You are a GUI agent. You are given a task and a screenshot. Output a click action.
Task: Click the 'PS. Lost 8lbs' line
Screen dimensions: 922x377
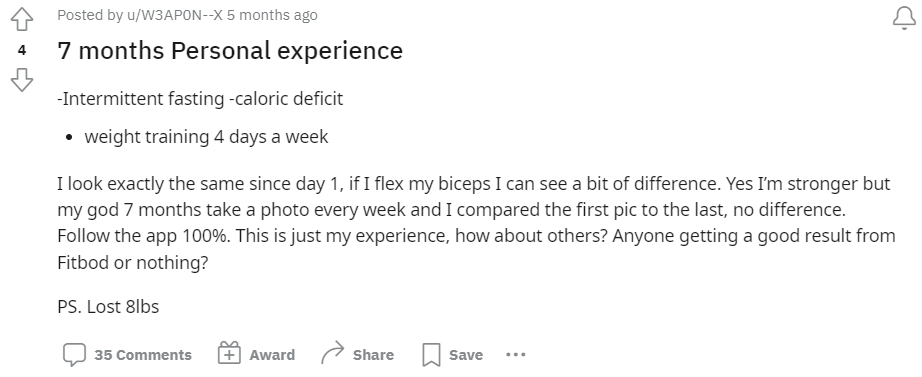pos(108,307)
